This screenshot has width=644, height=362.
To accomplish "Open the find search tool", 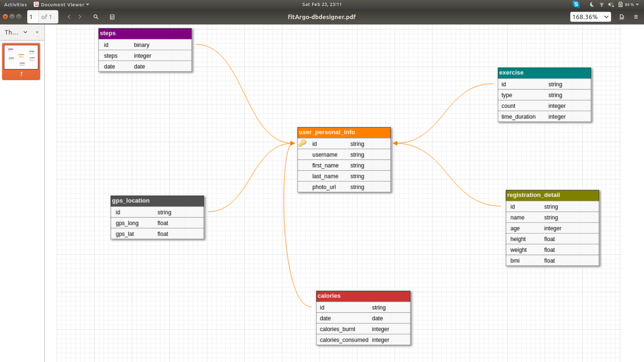I will 96,17.
